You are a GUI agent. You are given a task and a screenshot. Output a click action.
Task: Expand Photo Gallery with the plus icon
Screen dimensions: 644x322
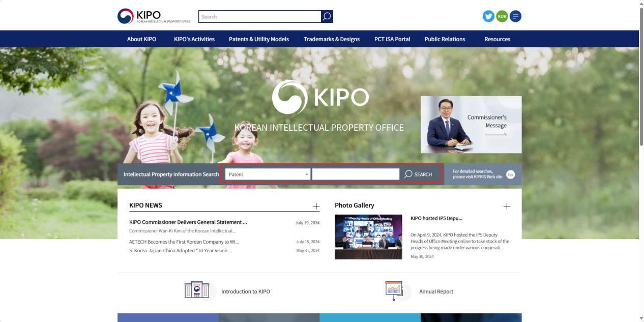[507, 206]
